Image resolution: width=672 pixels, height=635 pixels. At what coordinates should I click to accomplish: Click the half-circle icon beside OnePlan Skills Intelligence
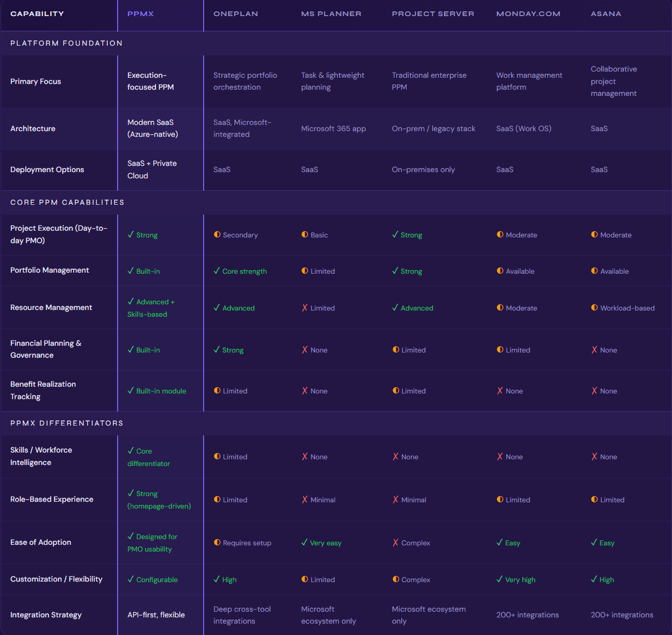(x=217, y=457)
